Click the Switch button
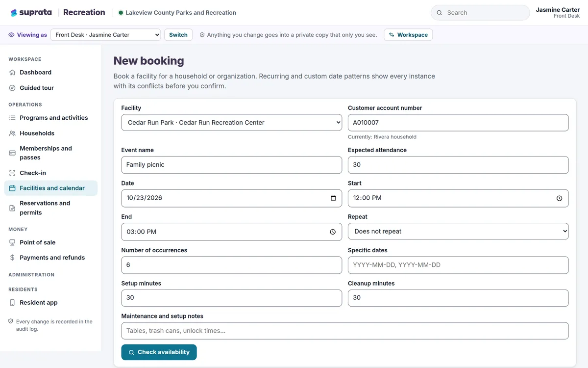 [x=178, y=35]
